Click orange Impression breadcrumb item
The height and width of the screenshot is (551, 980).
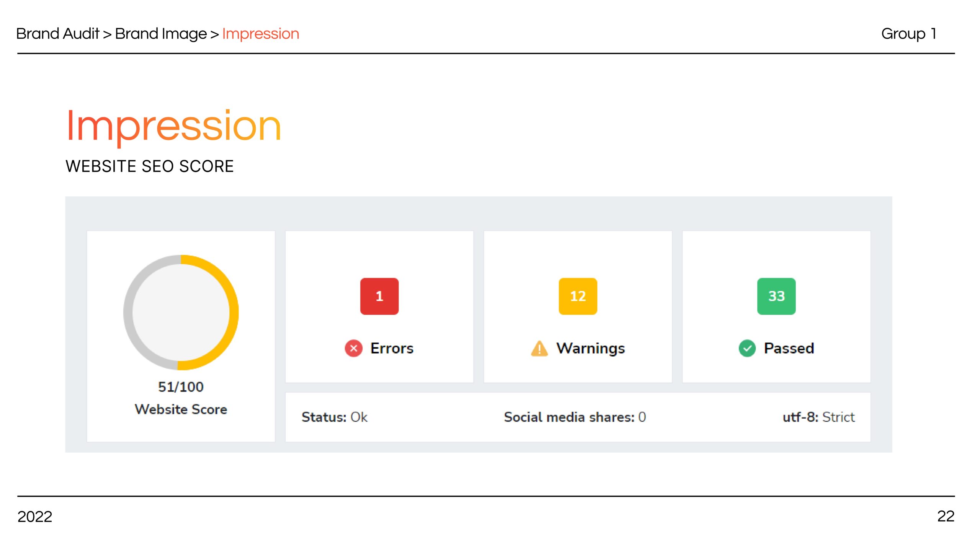point(260,34)
